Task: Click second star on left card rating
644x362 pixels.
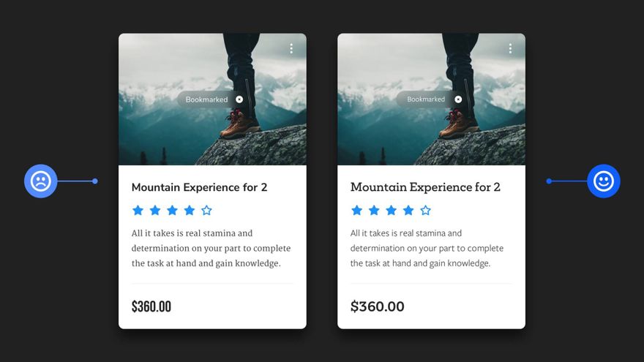Action: tap(155, 211)
